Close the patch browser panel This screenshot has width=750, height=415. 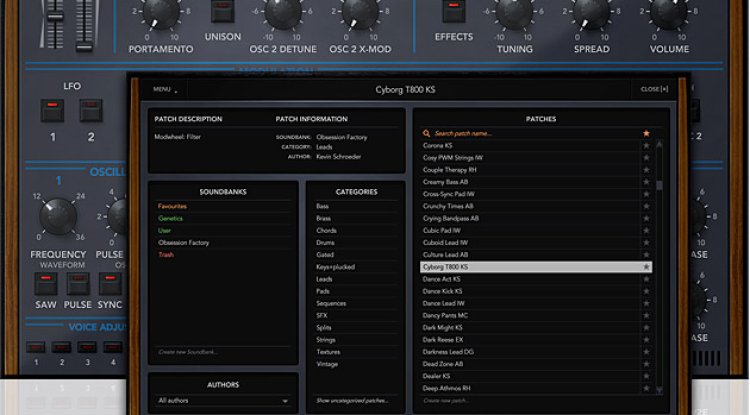pyautogui.click(x=654, y=89)
